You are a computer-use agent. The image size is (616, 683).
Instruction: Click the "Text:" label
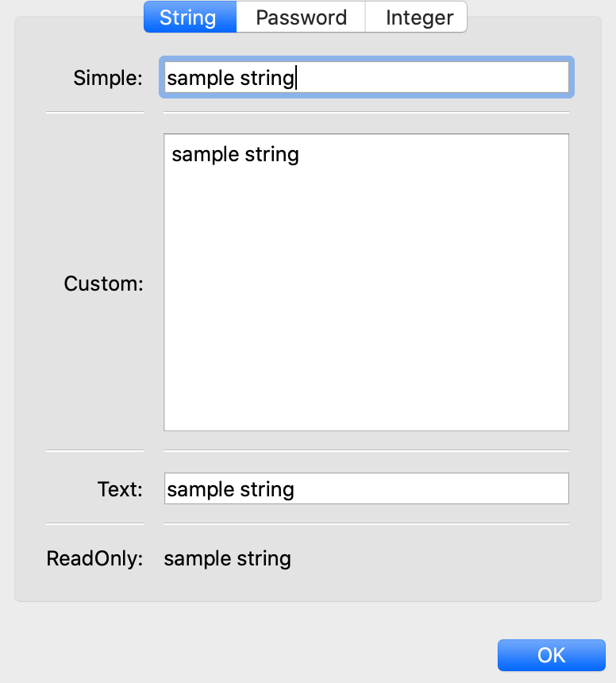pos(120,489)
